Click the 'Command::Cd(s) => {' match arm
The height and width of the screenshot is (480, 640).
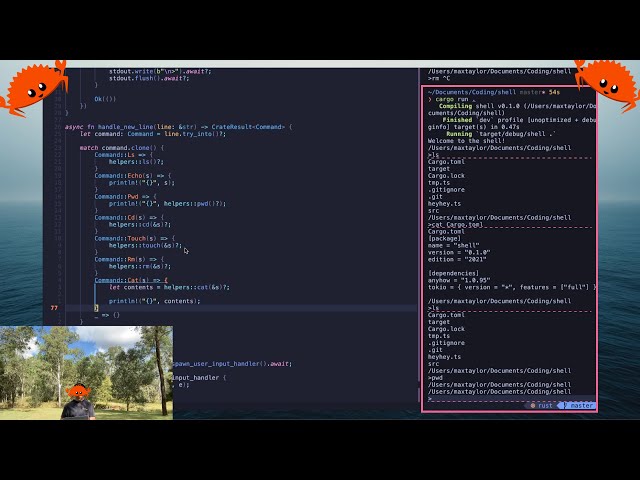point(129,218)
